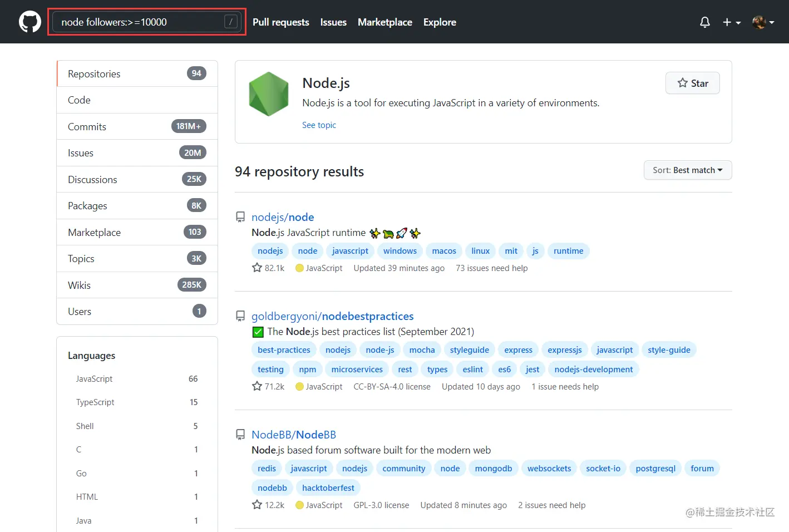Filter results by Shell language
The image size is (789, 532).
point(137,426)
